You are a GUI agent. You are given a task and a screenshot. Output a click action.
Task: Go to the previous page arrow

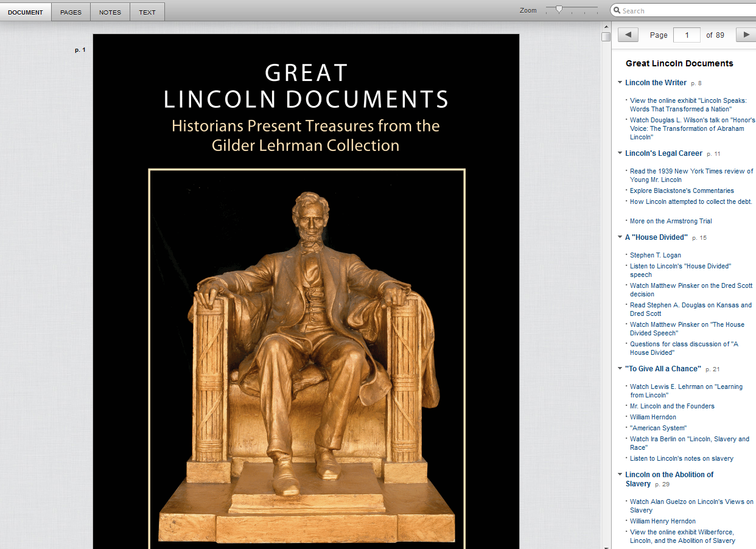click(628, 35)
